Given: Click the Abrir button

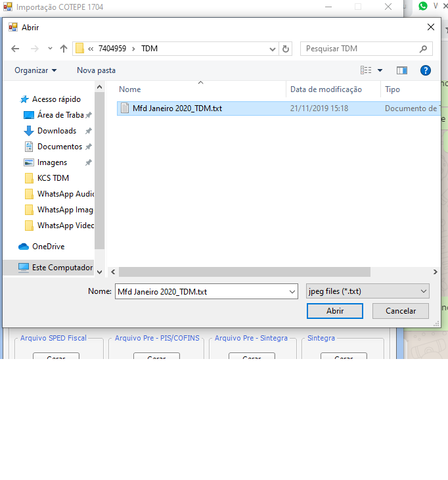Looking at the screenshot, I should pyautogui.click(x=335, y=311).
